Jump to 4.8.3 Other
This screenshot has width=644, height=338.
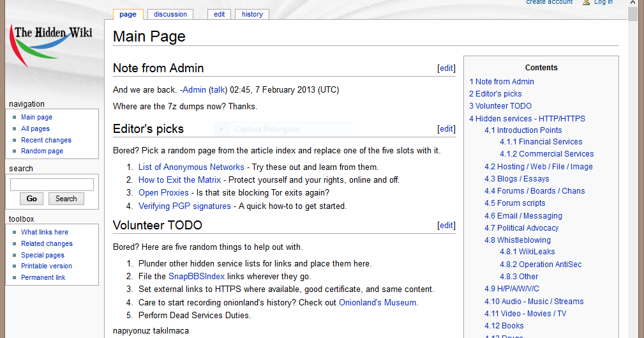(x=519, y=277)
